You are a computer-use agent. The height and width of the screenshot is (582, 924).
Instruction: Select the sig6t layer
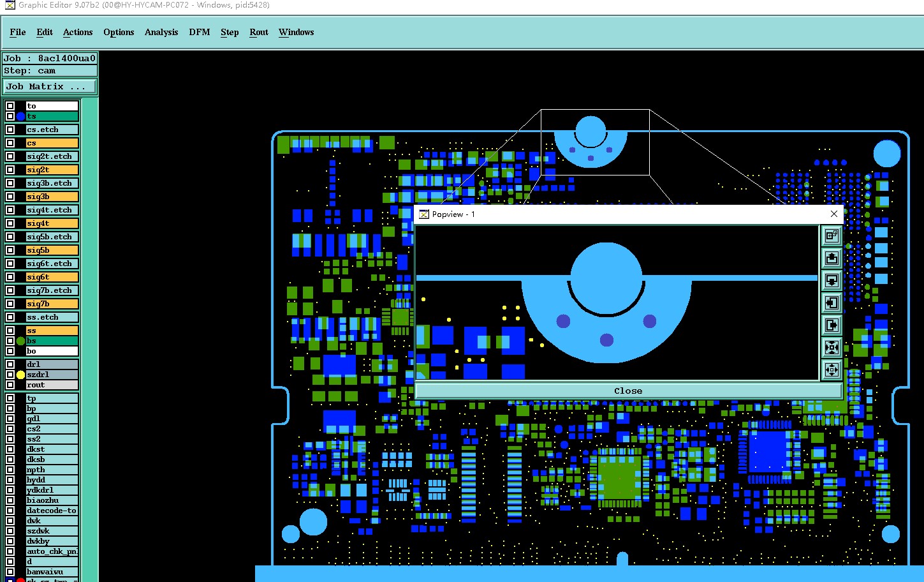pyautogui.click(x=52, y=277)
